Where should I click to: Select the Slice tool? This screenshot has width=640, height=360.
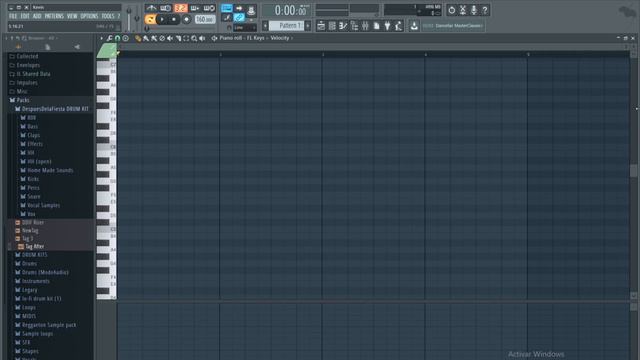tap(178, 38)
